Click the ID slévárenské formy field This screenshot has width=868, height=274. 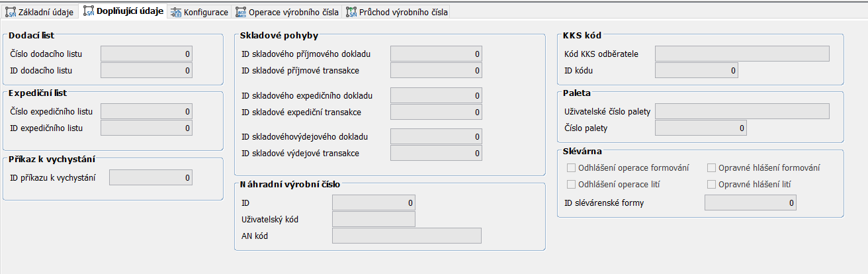click(x=750, y=203)
